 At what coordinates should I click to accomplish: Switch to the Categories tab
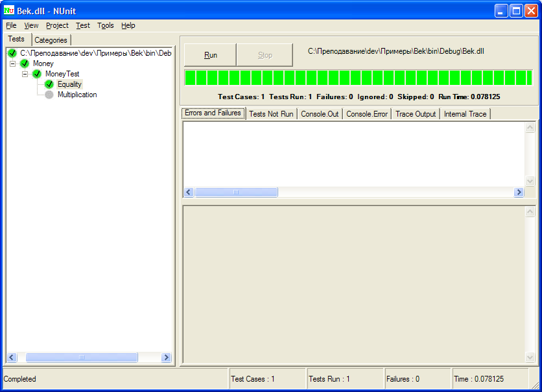(x=51, y=40)
